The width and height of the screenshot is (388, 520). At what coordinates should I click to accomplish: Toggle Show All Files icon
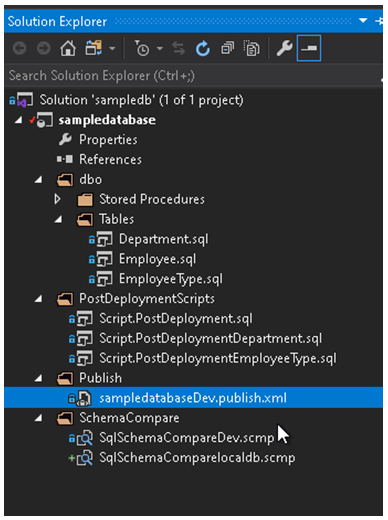[252, 49]
